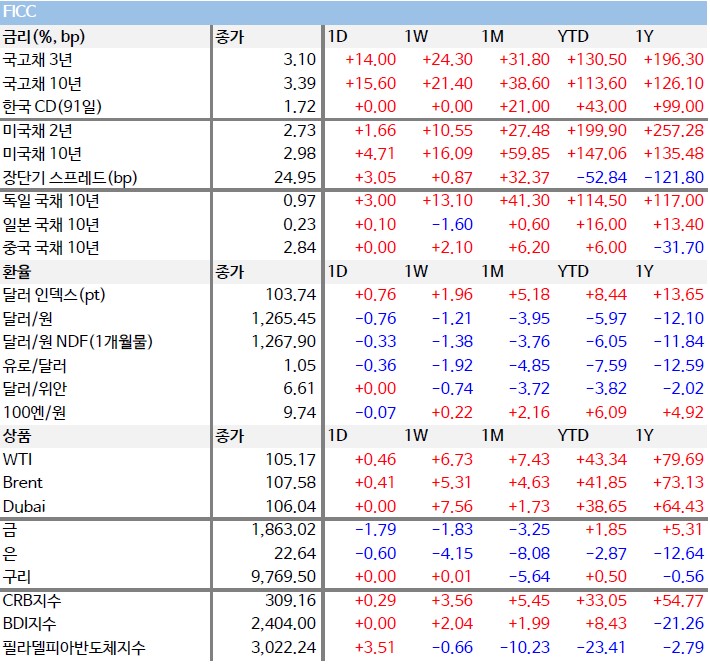The height and width of the screenshot is (665, 710).
Task: Select the 장단기 스프레드(bp) row label
Action: (70, 177)
